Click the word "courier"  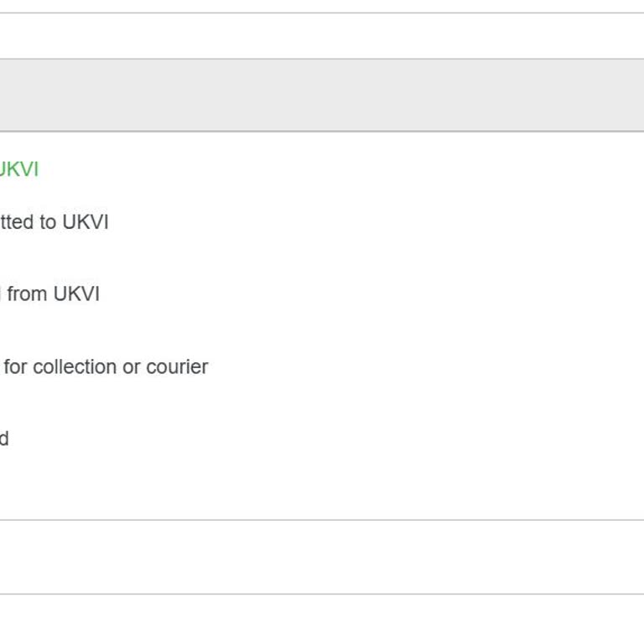177,366
